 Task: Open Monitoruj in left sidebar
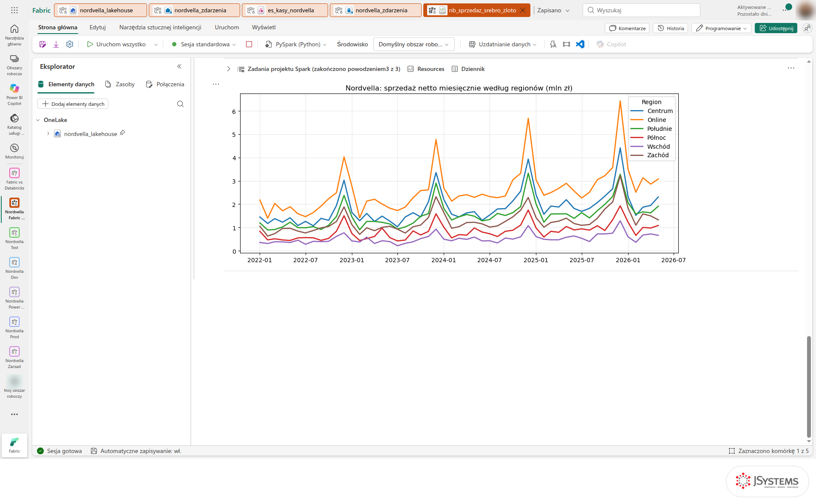(14, 151)
